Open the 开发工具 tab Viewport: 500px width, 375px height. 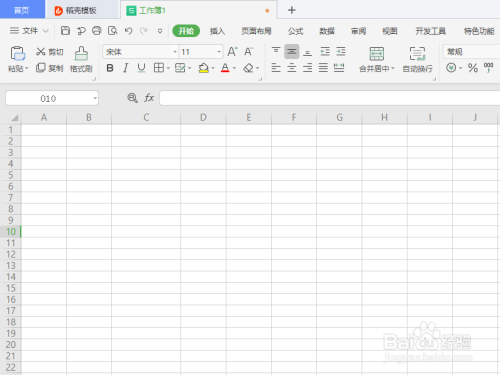pos(430,31)
